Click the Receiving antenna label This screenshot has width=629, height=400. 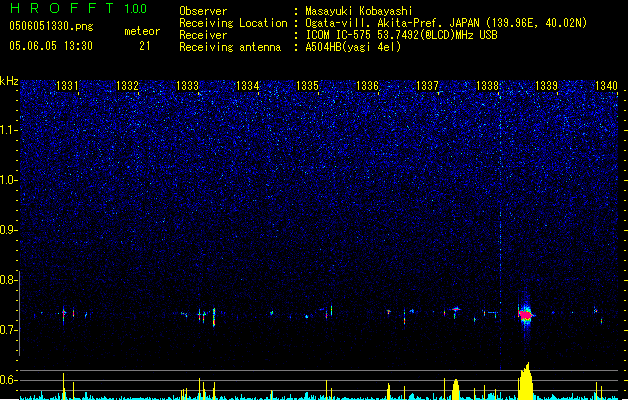(230, 47)
